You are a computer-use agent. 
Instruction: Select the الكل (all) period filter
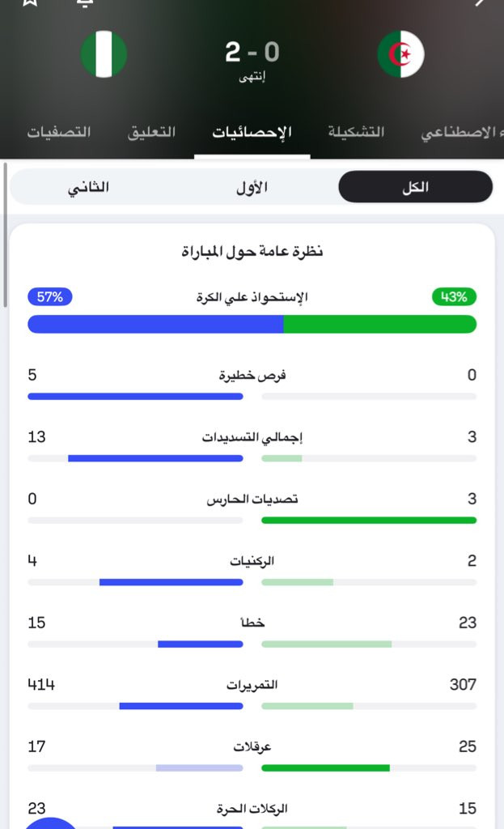pos(415,187)
